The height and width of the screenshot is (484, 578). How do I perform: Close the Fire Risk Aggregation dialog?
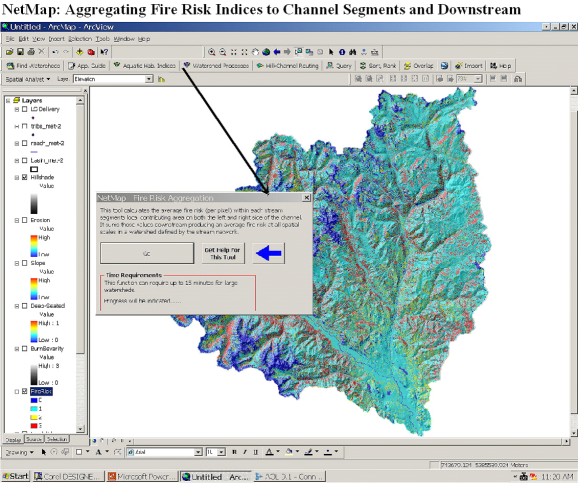[306, 198]
